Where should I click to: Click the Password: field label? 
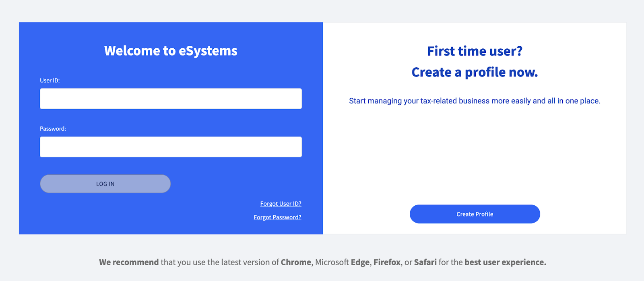click(x=52, y=128)
